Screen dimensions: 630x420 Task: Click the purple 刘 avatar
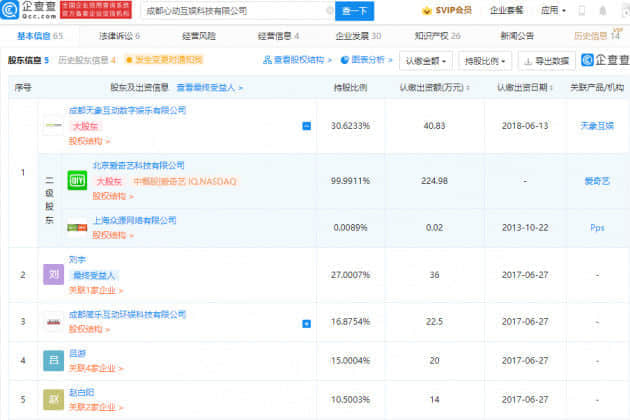click(53, 275)
